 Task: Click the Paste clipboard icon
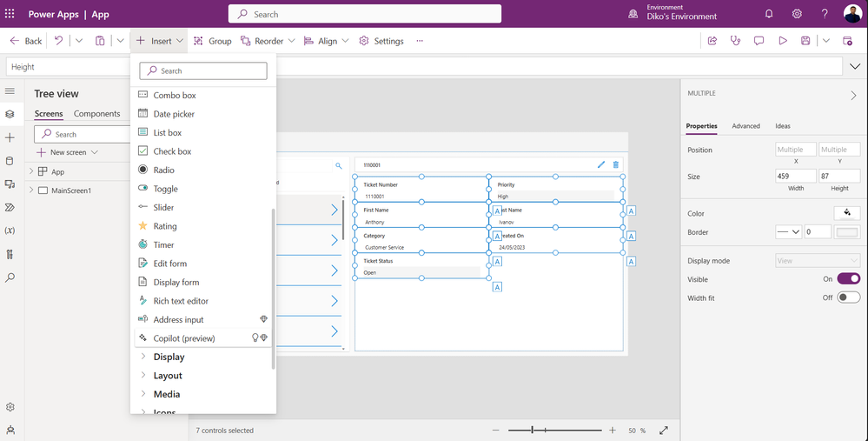pyautogui.click(x=100, y=40)
